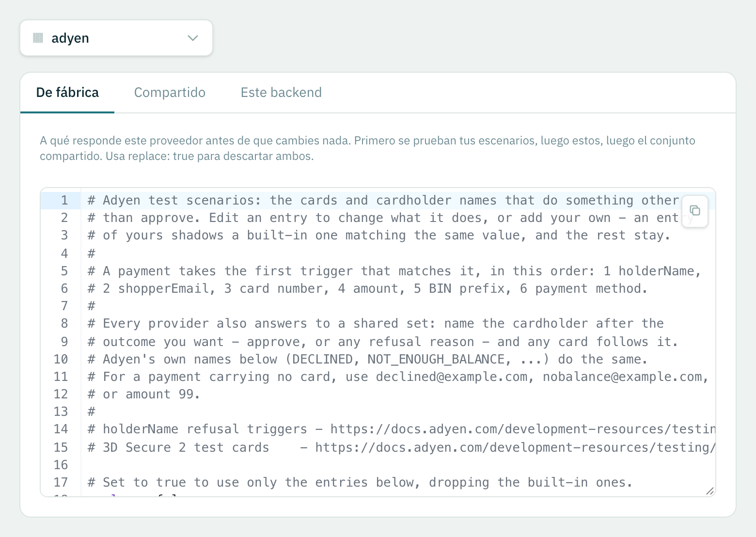Image resolution: width=756 pixels, height=537 pixels.
Task: Expand the adyen provider dropdown chevron
Action: [193, 38]
